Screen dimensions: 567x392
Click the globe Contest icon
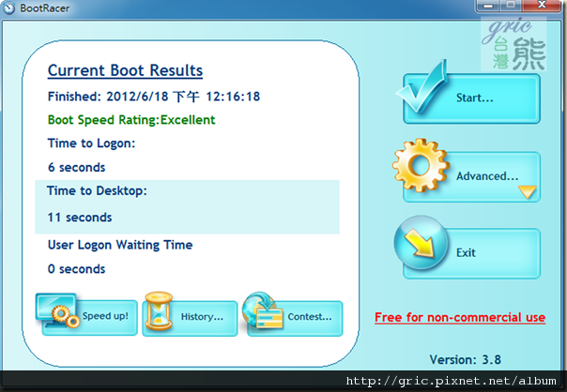point(262,310)
